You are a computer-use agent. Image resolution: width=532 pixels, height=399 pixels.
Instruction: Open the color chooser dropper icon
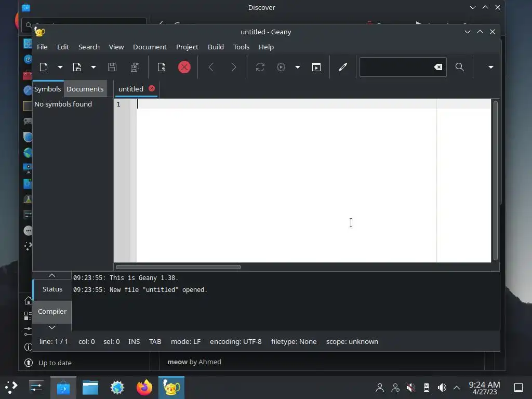pos(343,67)
